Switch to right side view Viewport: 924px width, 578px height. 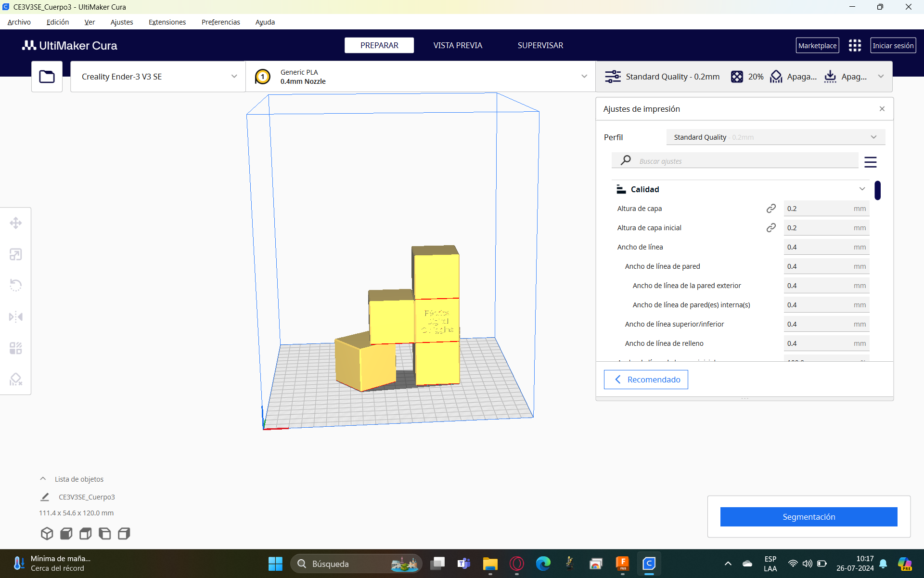click(x=124, y=533)
